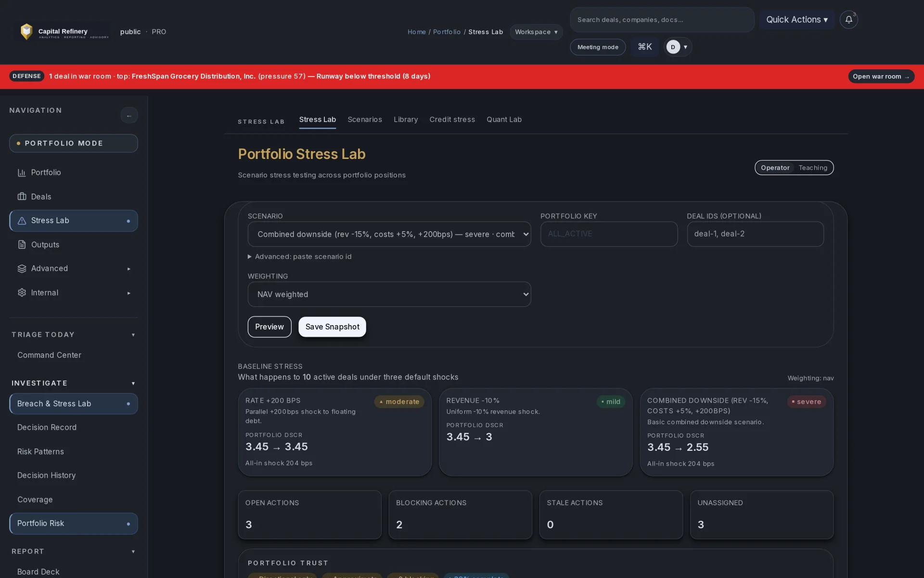Image resolution: width=924 pixels, height=578 pixels.
Task: Open the Quick Actions menu
Action: point(797,20)
